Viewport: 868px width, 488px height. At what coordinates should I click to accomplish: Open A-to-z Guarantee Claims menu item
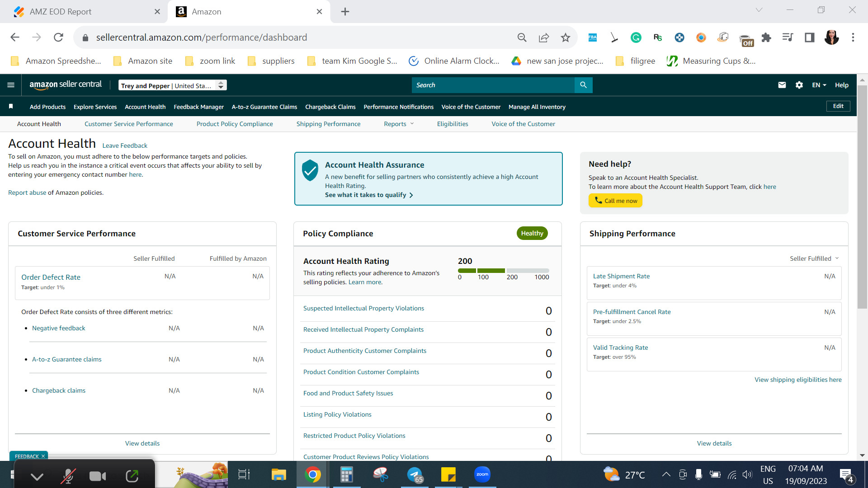(x=264, y=107)
